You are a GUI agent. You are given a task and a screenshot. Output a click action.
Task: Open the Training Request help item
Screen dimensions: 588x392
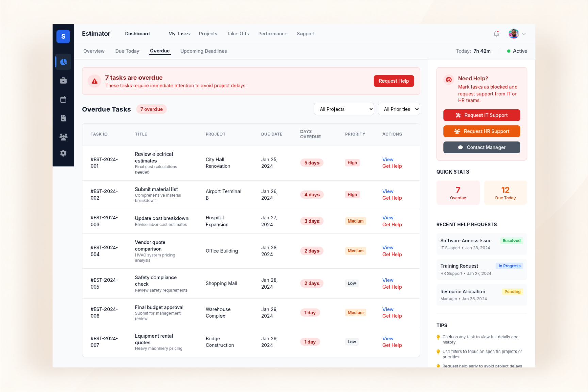(x=481, y=269)
